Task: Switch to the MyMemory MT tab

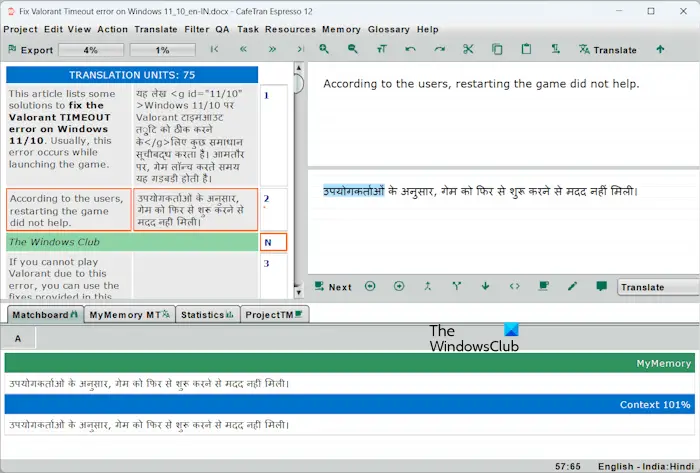Action: pos(129,315)
